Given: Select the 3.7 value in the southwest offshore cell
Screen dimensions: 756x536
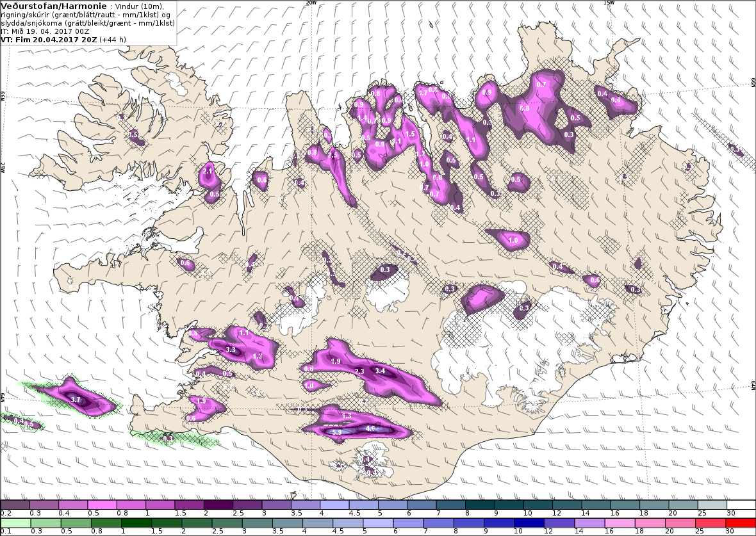Looking at the screenshot, I should (76, 400).
